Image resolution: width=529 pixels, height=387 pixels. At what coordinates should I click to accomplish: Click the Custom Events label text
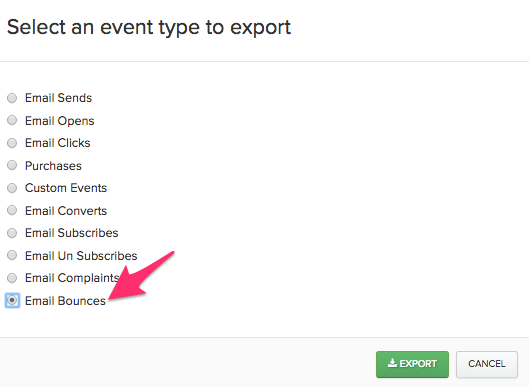tap(66, 188)
